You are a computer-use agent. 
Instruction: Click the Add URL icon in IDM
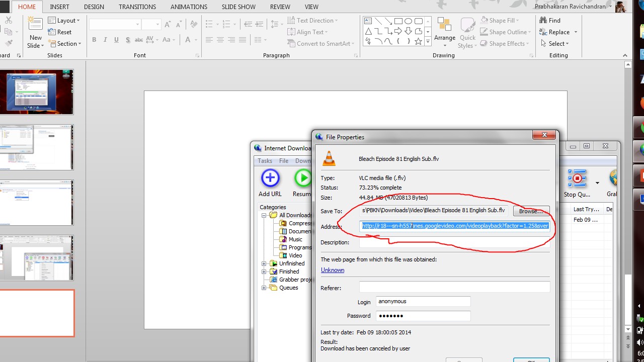pos(270,178)
